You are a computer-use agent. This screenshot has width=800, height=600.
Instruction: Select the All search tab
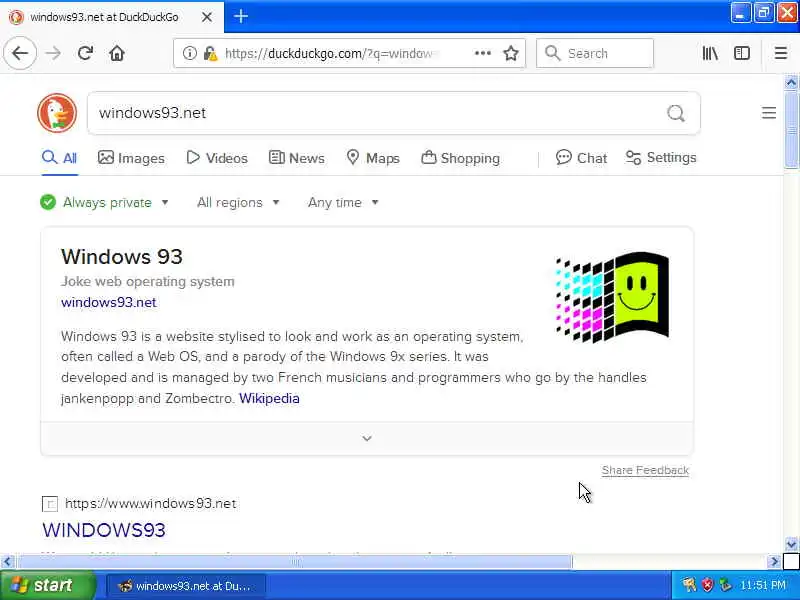[x=60, y=158]
